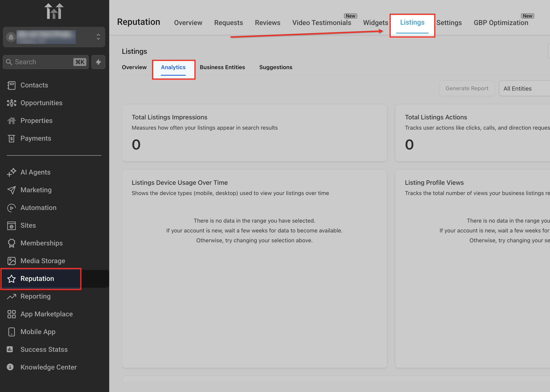Open Marketing paper-plane icon
The width and height of the screenshot is (550, 392).
11,190
